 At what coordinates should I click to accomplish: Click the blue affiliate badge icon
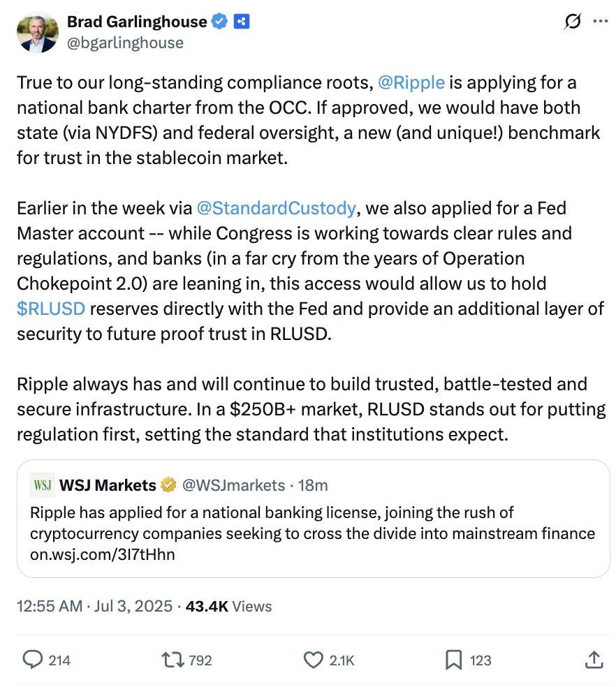[242, 22]
